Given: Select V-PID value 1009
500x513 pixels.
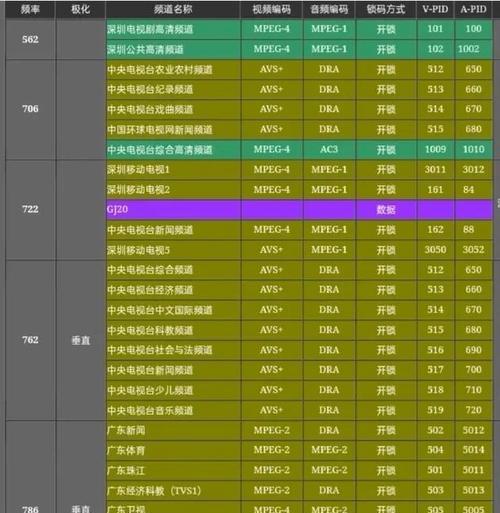Looking at the screenshot, I should pos(435,149).
